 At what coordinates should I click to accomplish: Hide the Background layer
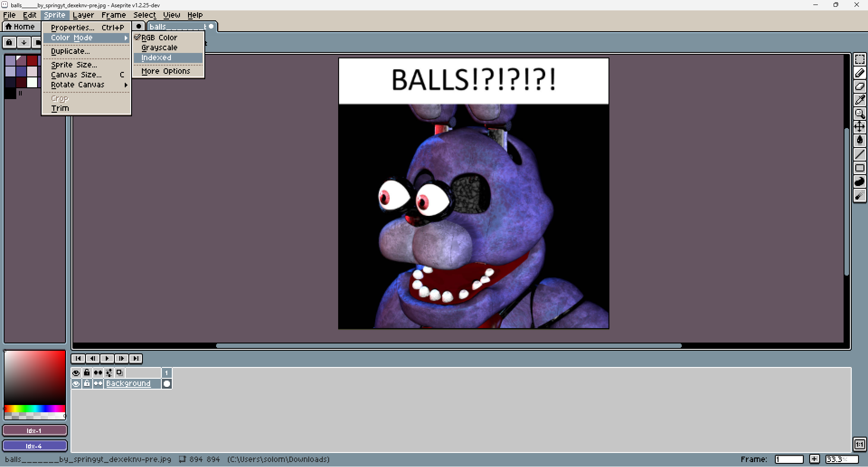pos(76,384)
